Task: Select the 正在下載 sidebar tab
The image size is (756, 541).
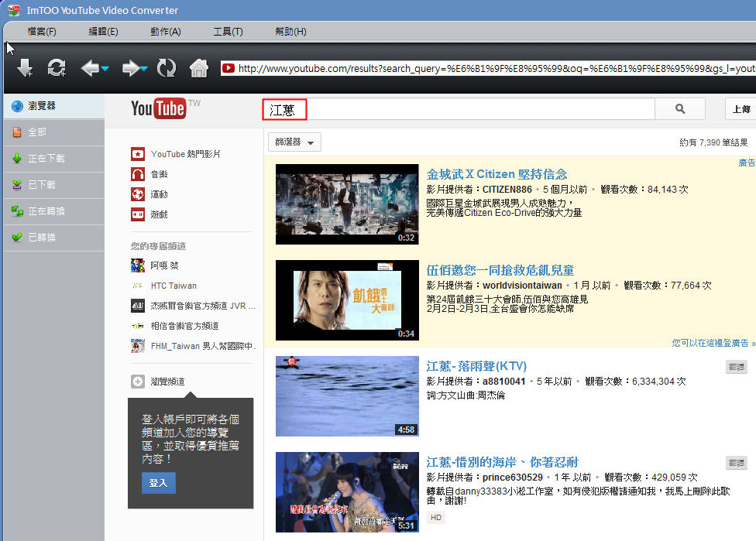Action: pyautogui.click(x=46, y=159)
